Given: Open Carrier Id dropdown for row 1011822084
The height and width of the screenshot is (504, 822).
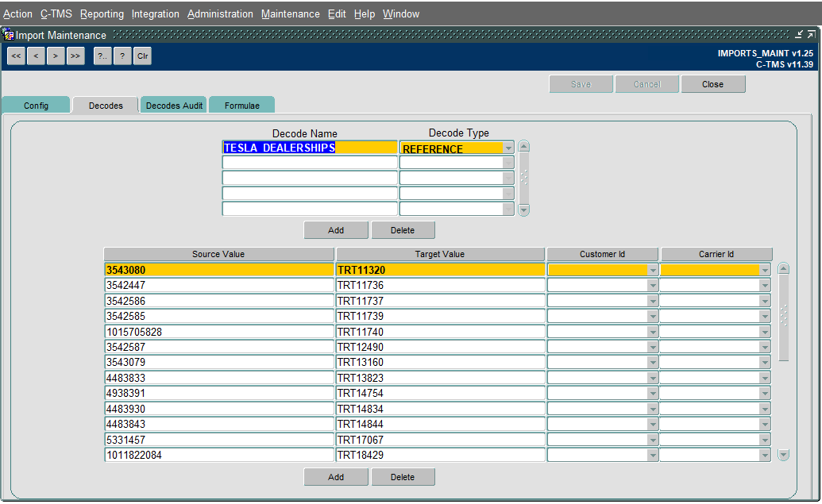Looking at the screenshot, I should pos(765,456).
